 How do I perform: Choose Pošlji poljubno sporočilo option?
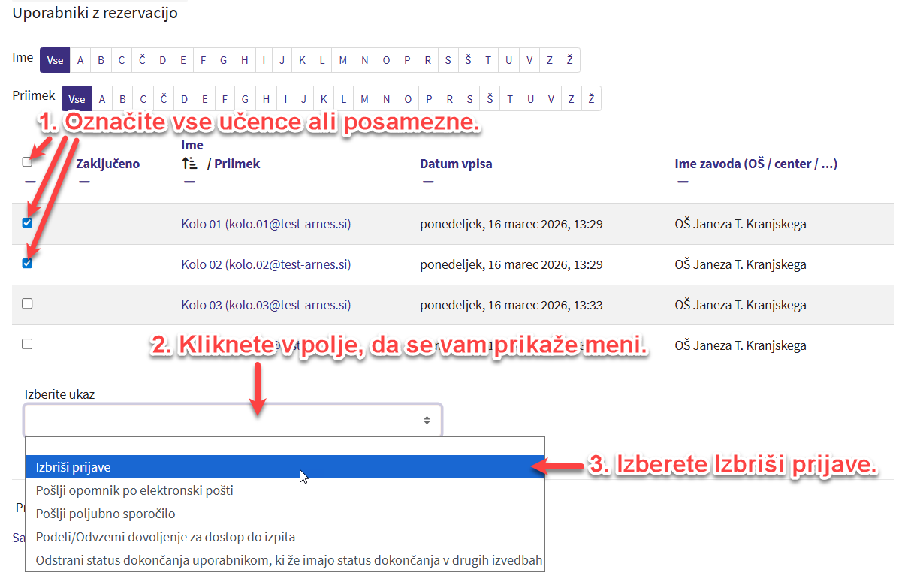105,514
